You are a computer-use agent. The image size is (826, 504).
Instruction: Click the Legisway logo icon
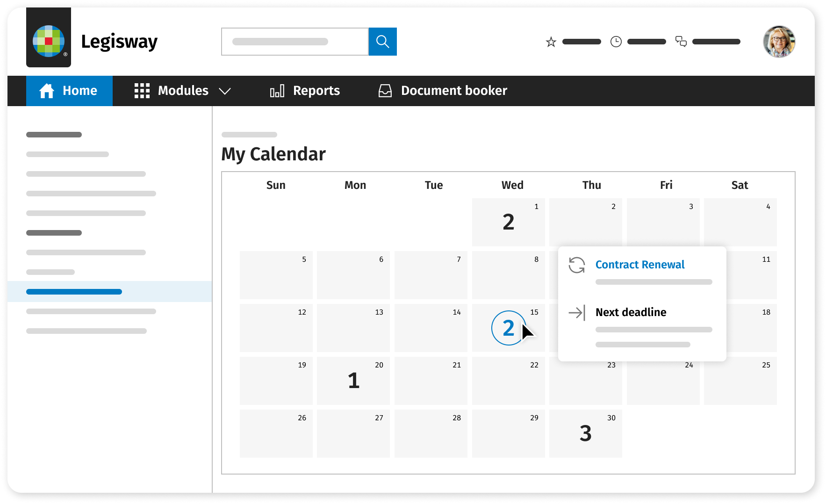[49, 41]
